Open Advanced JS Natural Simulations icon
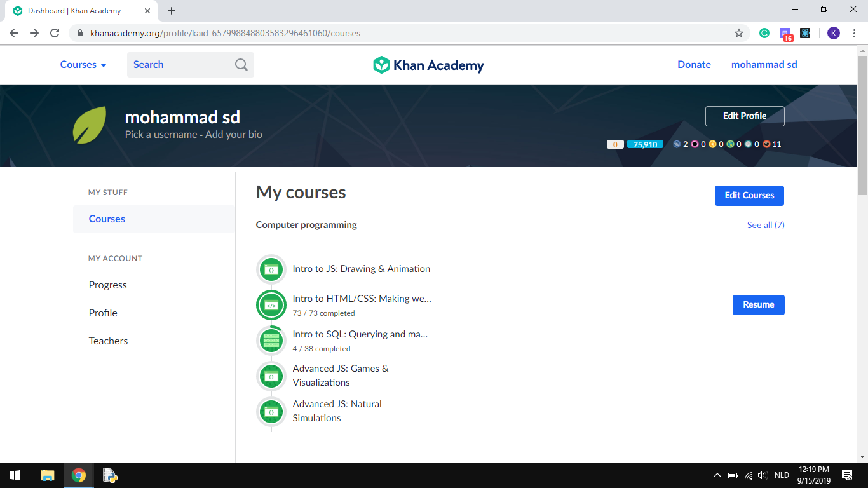Image resolution: width=868 pixels, height=488 pixels. point(271,412)
